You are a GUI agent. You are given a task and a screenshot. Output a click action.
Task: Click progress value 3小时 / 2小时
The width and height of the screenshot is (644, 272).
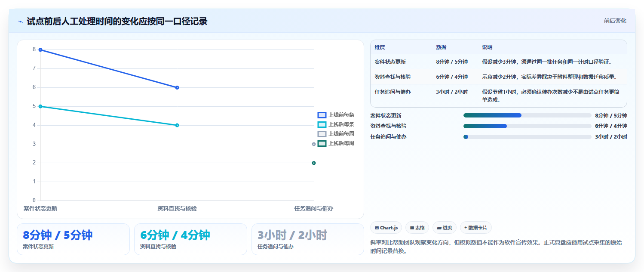coord(611,137)
